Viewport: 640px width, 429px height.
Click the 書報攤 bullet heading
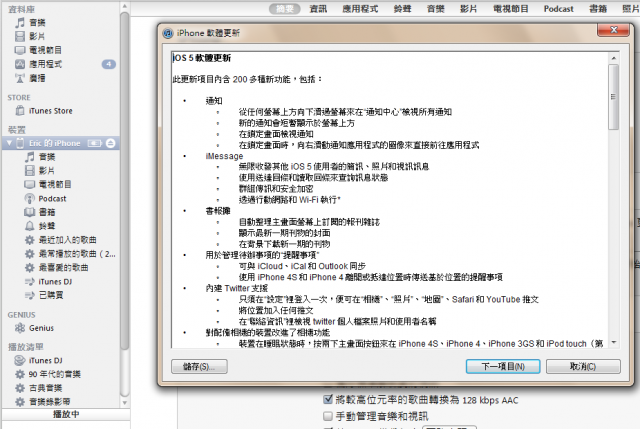(218, 211)
